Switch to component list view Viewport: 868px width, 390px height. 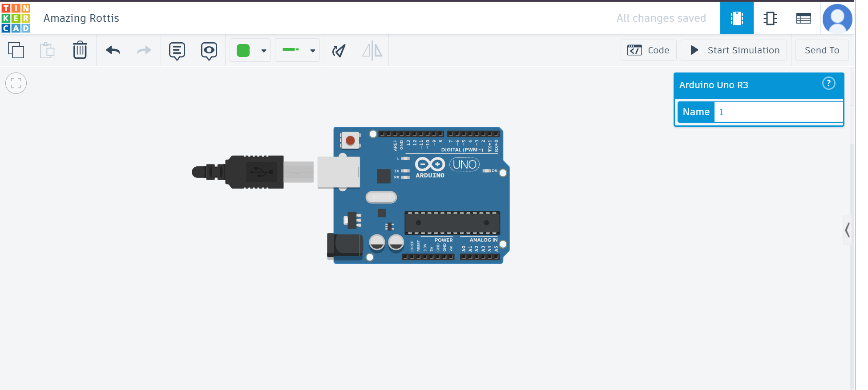point(803,18)
